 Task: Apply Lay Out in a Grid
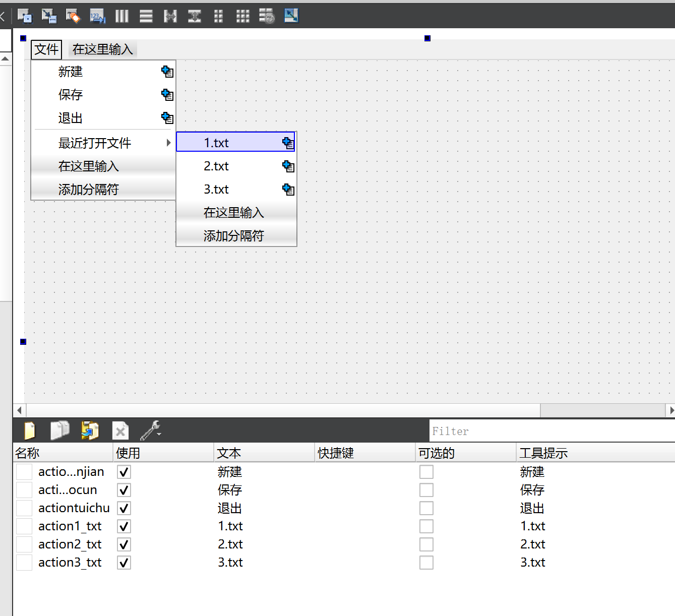[242, 16]
